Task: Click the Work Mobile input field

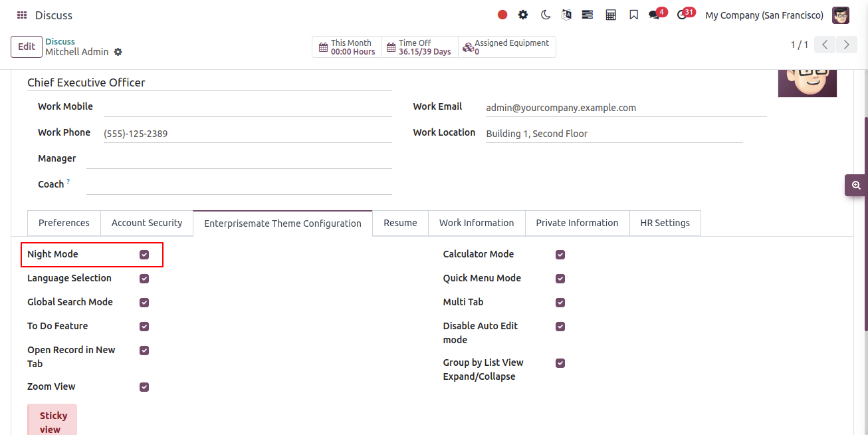Action: click(248, 107)
